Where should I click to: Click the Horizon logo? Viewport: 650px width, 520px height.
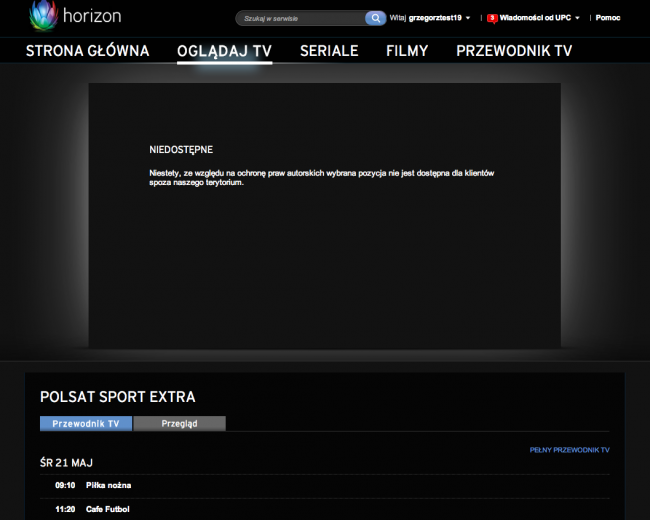point(75,17)
